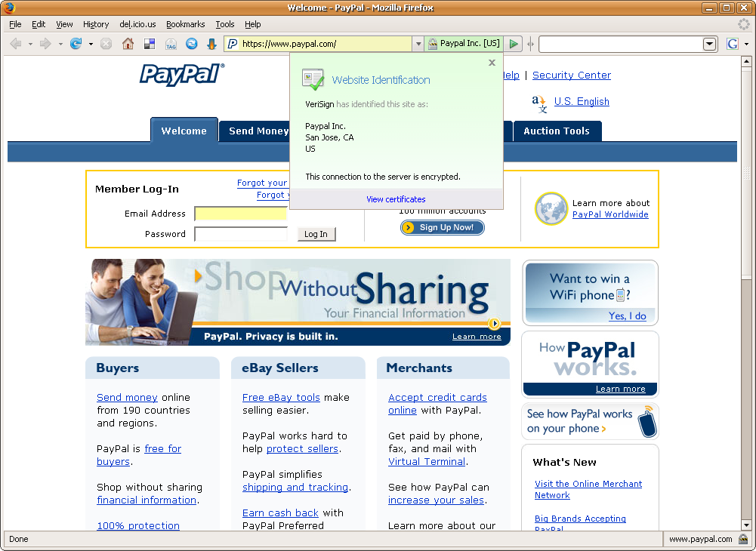Click the PayPal favicon in address bar

(233, 44)
